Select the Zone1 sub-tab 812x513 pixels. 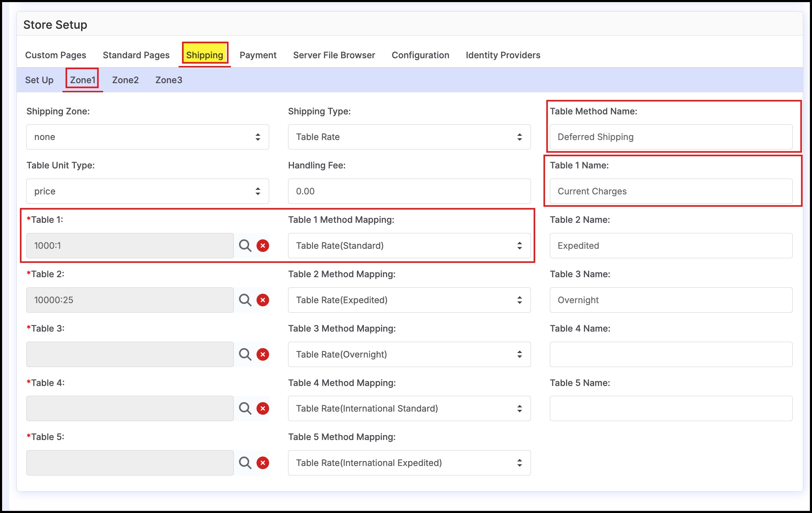coord(82,80)
